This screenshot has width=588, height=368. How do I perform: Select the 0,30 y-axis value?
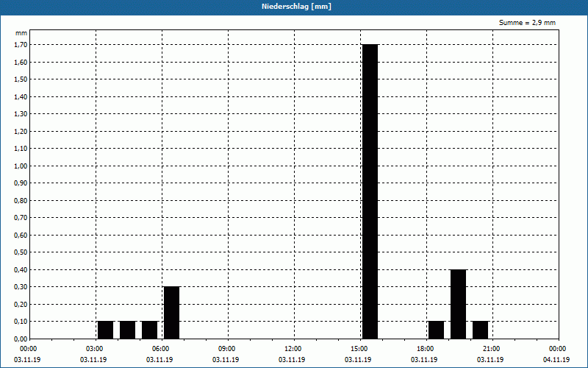coord(21,286)
